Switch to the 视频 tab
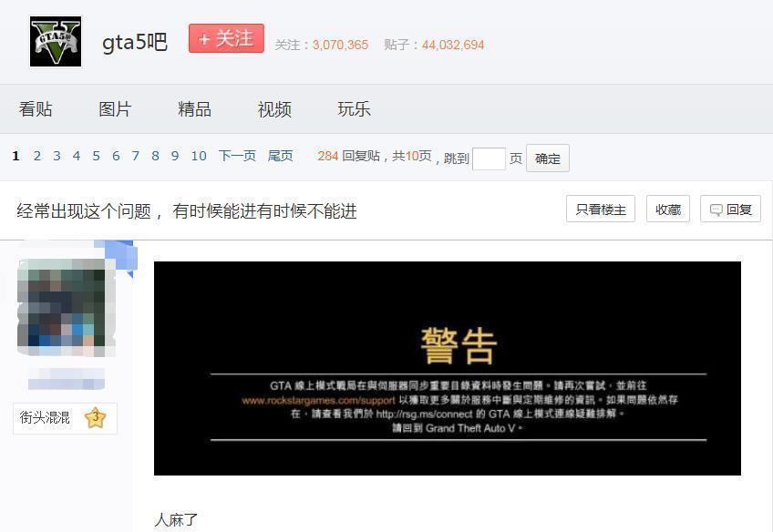The height and width of the screenshot is (532, 773). click(274, 109)
